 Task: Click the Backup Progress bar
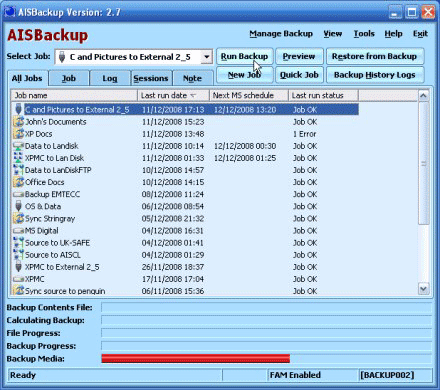(267, 346)
